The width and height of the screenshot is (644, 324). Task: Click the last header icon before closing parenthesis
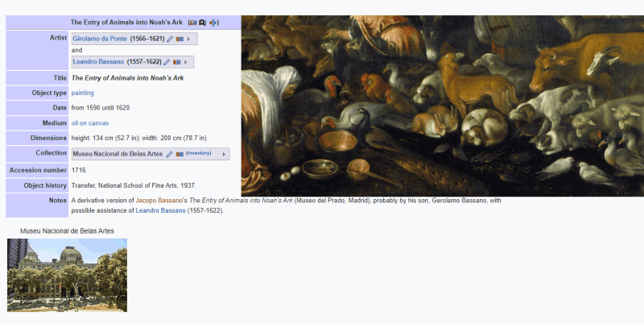(213, 23)
